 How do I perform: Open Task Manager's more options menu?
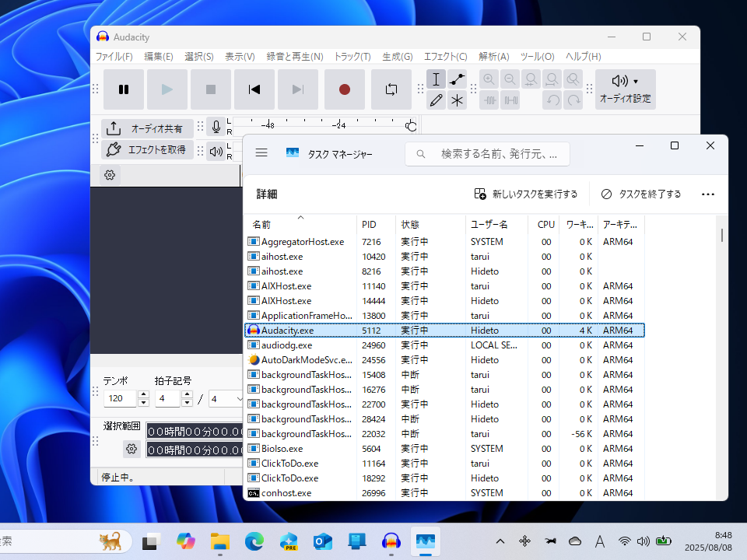coord(707,194)
